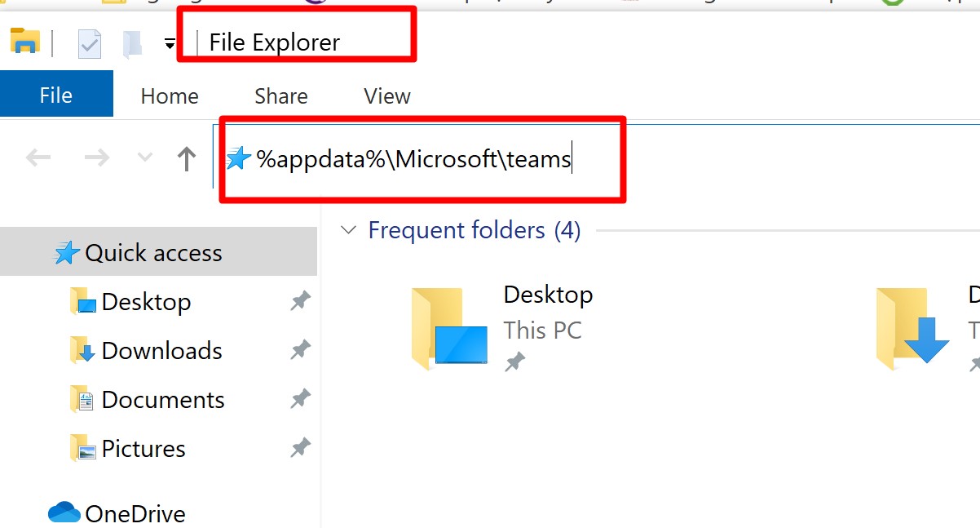Unpin Desktop using its pin icon in sidebar
Viewport: 980px width, 528px height.
pos(300,302)
